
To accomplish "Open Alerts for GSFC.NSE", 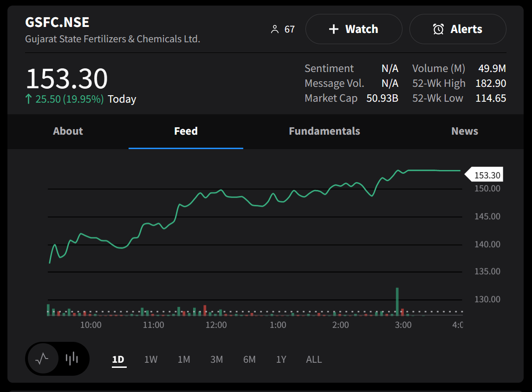I will 458,29.
